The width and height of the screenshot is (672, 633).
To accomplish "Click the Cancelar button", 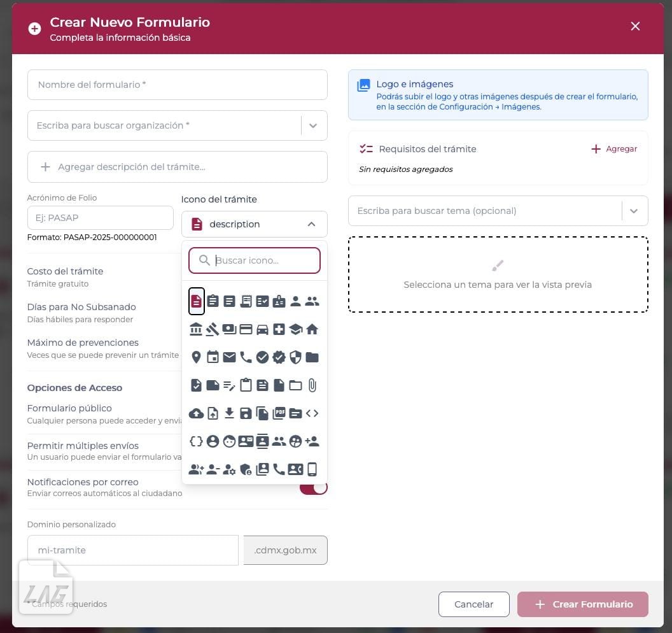I will coord(473,604).
